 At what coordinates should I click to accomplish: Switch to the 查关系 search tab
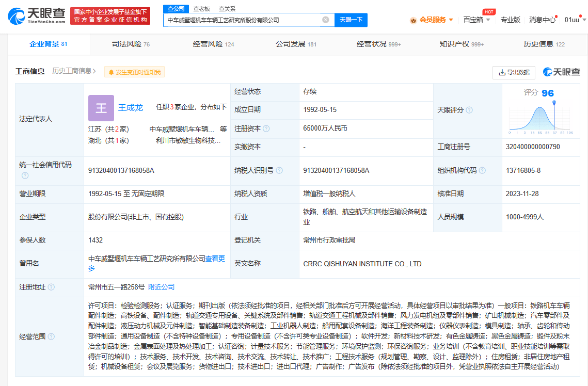(x=227, y=9)
